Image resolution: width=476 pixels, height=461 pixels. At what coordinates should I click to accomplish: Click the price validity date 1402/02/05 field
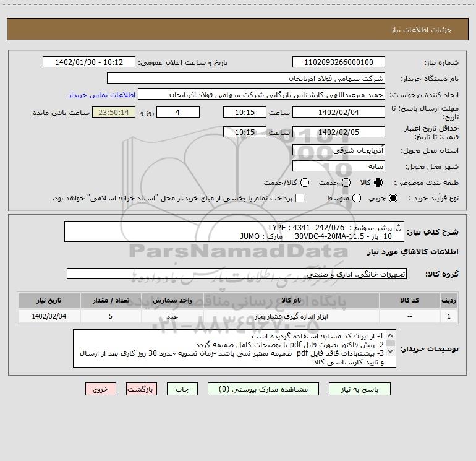pos(339,132)
